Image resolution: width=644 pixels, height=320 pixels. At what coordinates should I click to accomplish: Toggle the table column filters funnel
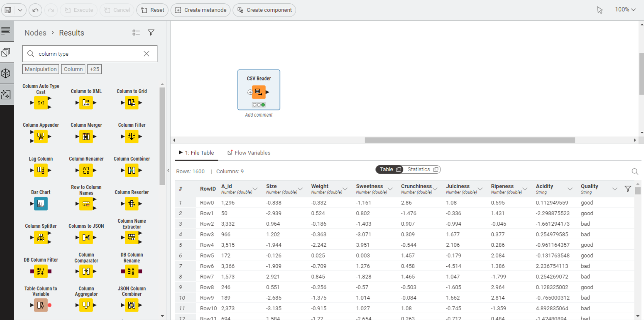(628, 189)
